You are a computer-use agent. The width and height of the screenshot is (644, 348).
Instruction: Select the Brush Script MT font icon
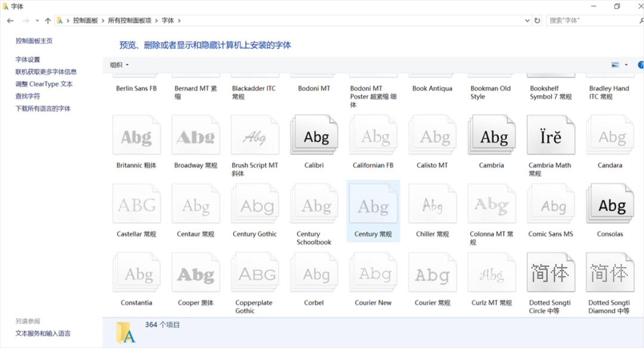255,135
